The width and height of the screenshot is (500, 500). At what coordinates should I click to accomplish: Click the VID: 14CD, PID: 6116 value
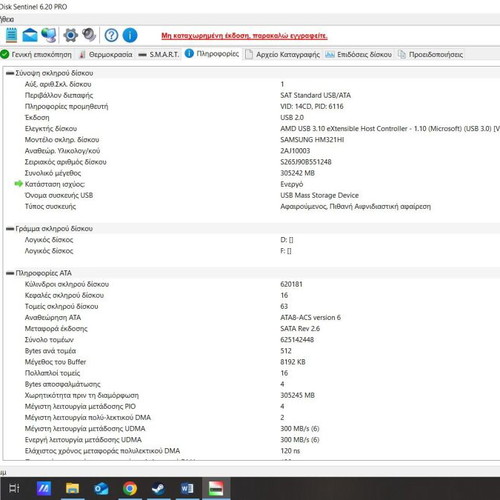coord(312,106)
